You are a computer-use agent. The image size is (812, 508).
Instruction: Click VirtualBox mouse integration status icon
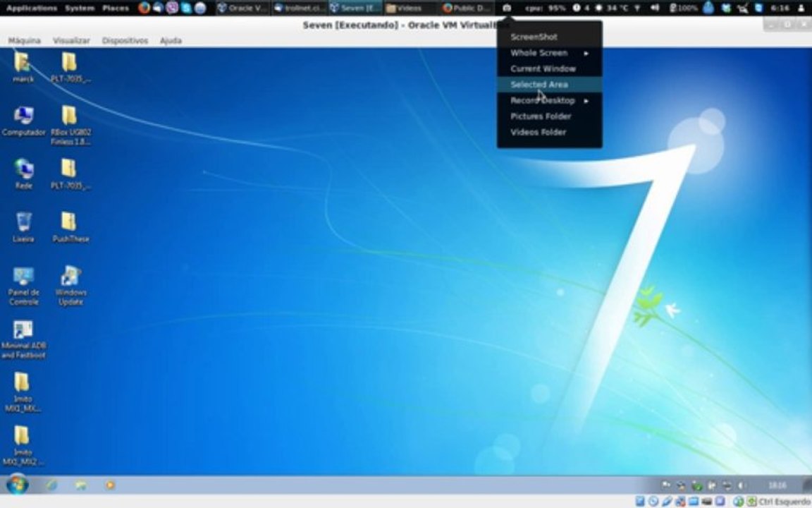pos(739,501)
